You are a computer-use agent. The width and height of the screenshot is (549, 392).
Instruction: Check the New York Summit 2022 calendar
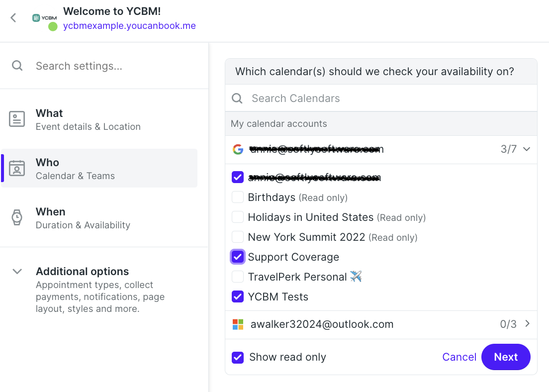coord(238,237)
